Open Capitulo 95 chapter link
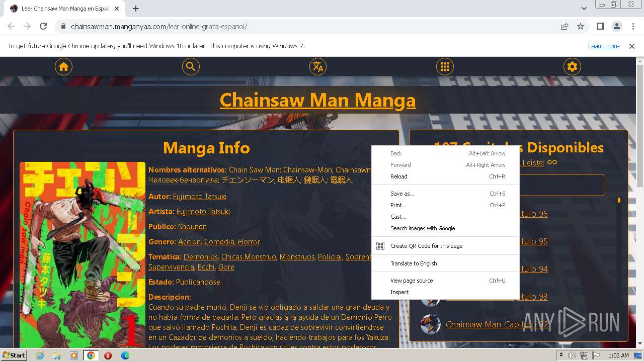Viewport: 644px width, 362px height. point(533,241)
